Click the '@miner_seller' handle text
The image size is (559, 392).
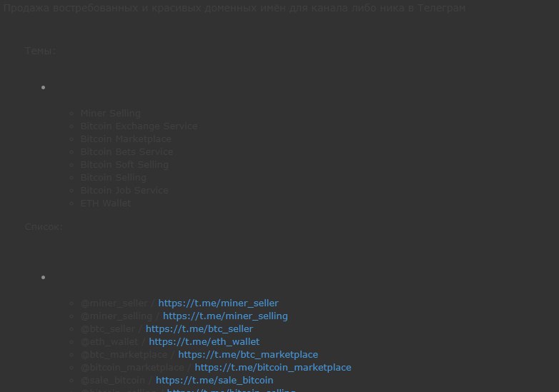click(x=114, y=303)
